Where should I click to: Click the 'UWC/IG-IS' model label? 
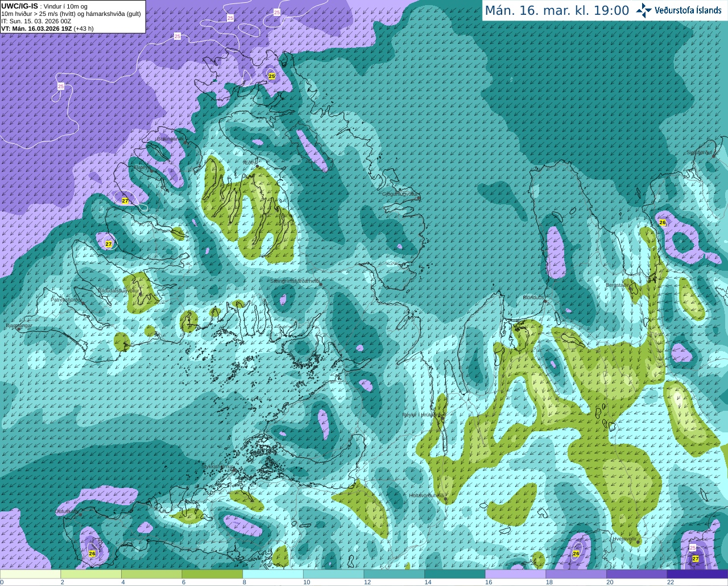(x=19, y=6)
